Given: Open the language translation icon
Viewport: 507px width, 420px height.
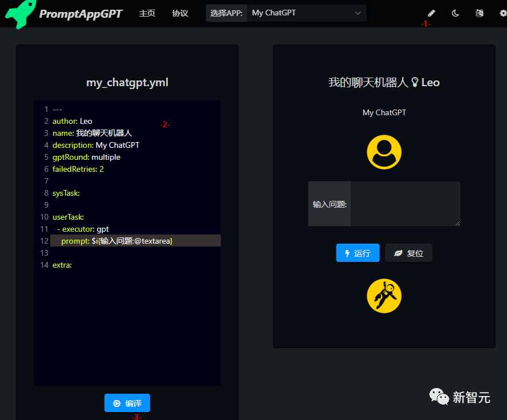Looking at the screenshot, I should coord(479,13).
